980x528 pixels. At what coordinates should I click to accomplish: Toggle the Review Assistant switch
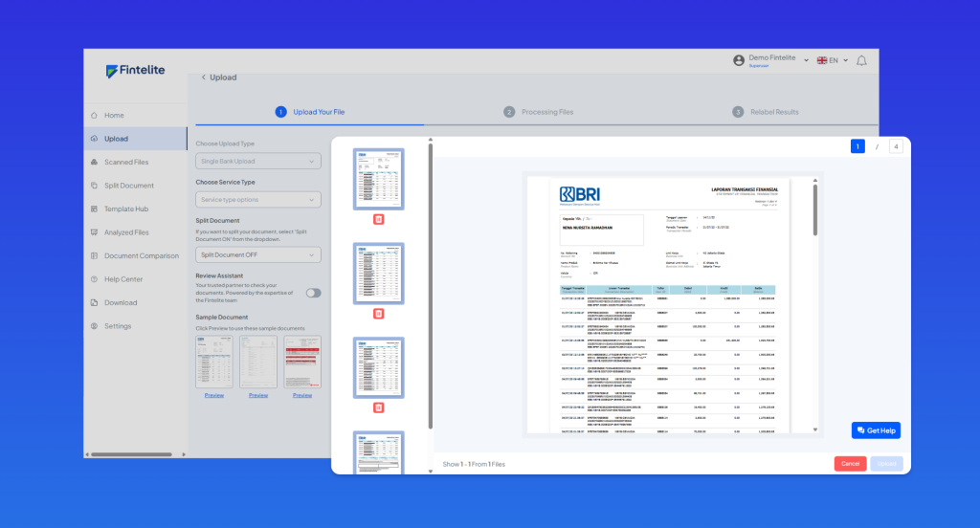coord(313,293)
